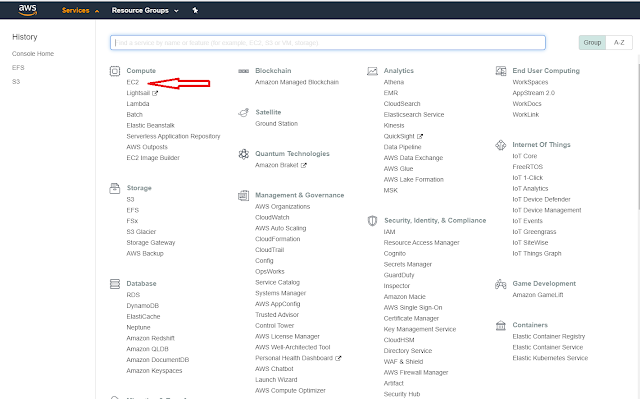Switch to A-Z view

(x=619, y=42)
